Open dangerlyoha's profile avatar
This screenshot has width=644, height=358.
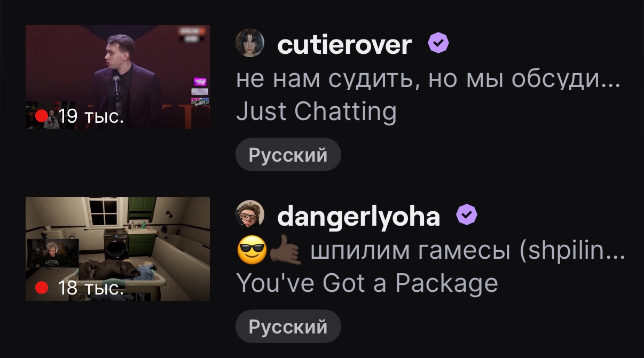click(250, 215)
